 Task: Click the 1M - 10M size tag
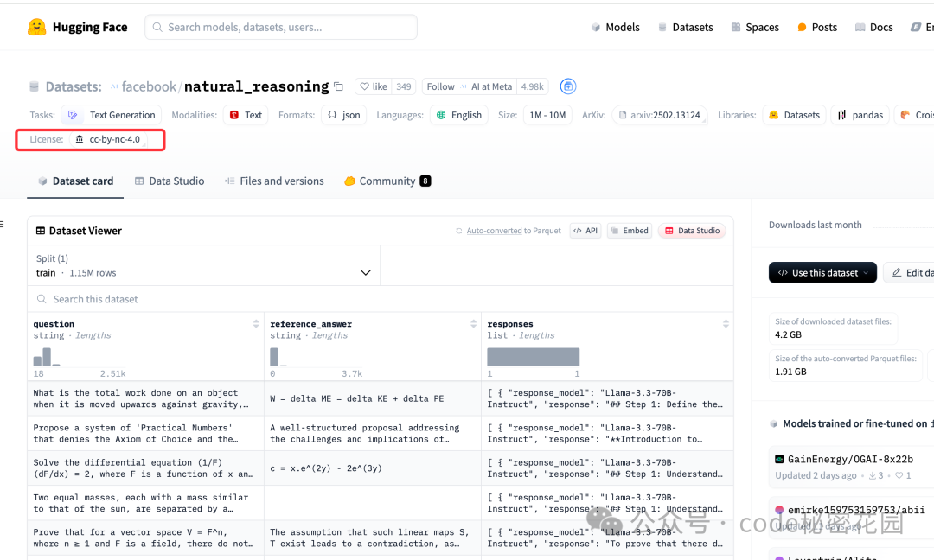click(x=547, y=115)
